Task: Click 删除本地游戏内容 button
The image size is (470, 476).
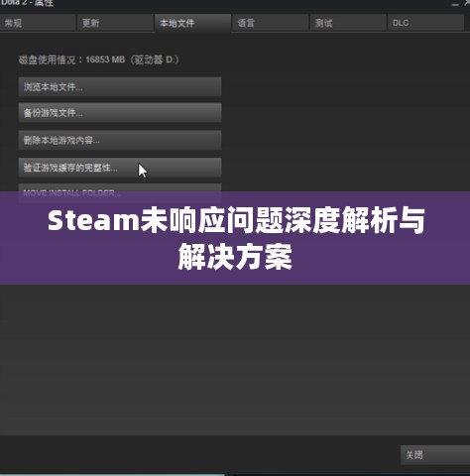Action: [120, 140]
